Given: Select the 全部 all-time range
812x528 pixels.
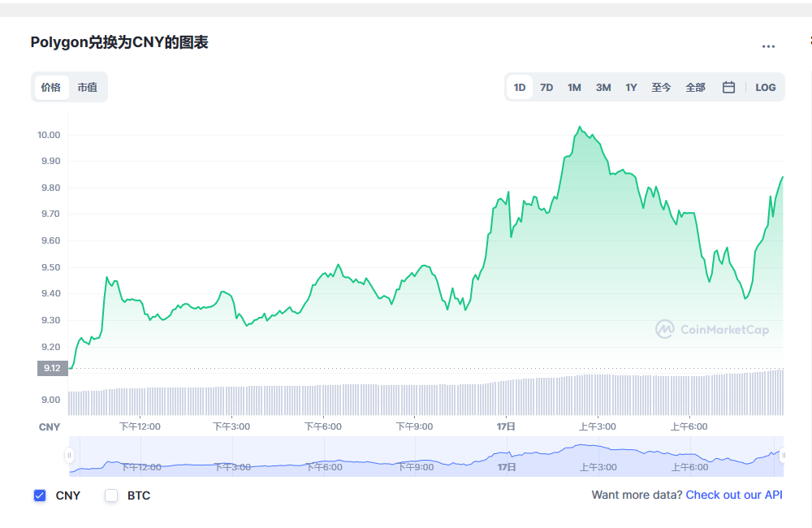Looking at the screenshot, I should point(696,88).
